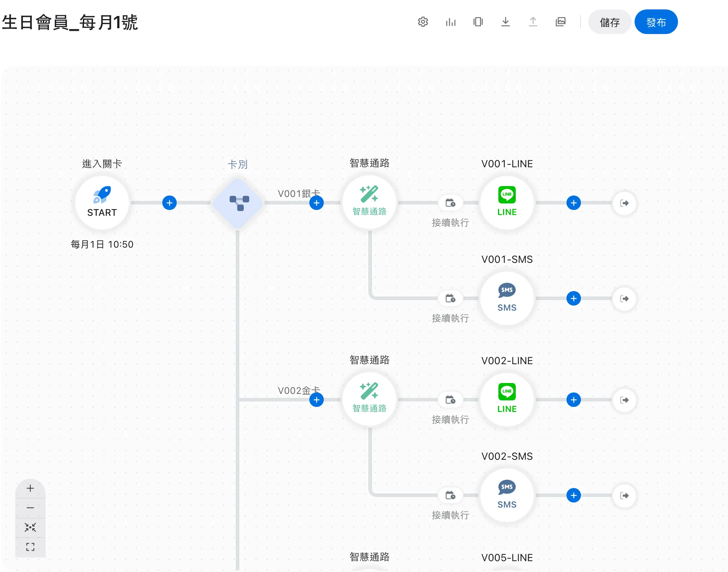The image size is (728, 572).
Task: Click the timer icon before V002-SMS
Action: coord(451,495)
